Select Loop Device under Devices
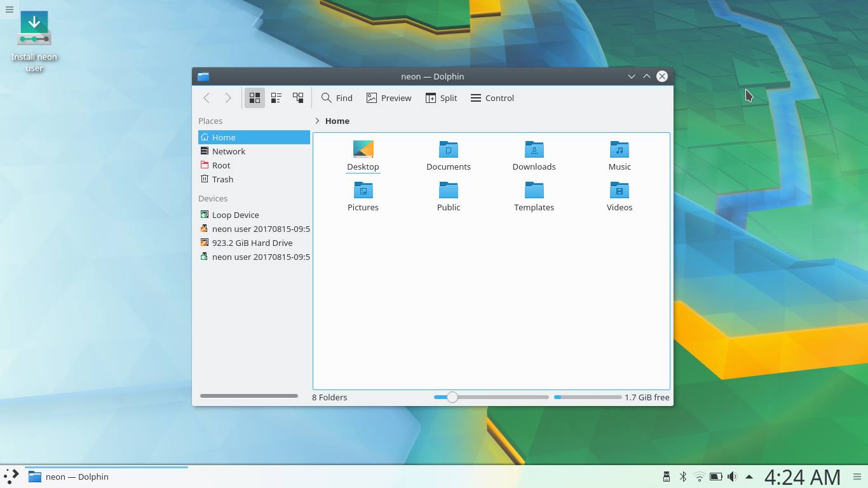Image resolution: width=868 pixels, height=488 pixels. 254,215
